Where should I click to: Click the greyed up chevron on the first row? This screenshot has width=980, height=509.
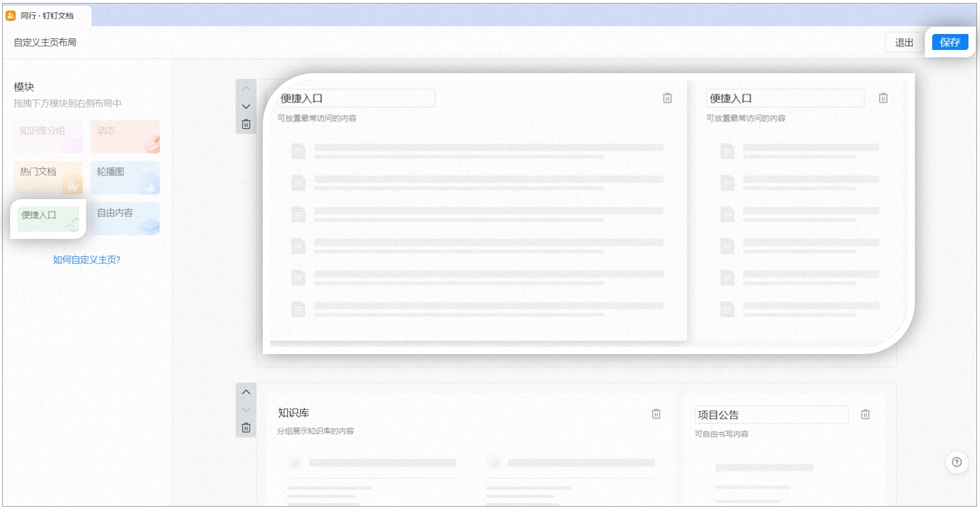[x=246, y=88]
